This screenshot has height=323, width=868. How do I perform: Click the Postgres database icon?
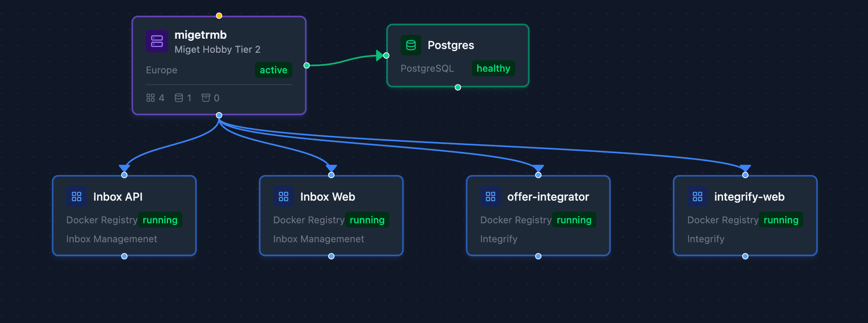pos(411,45)
